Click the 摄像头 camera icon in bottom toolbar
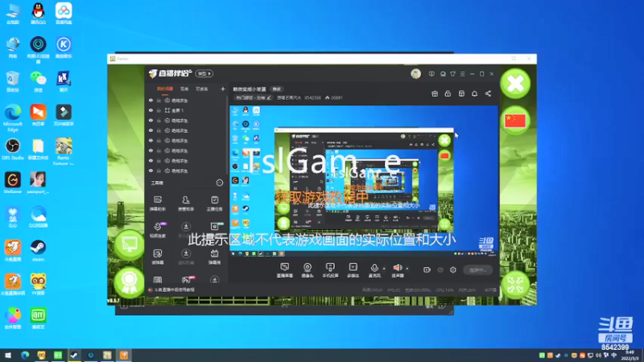 pos(308,267)
